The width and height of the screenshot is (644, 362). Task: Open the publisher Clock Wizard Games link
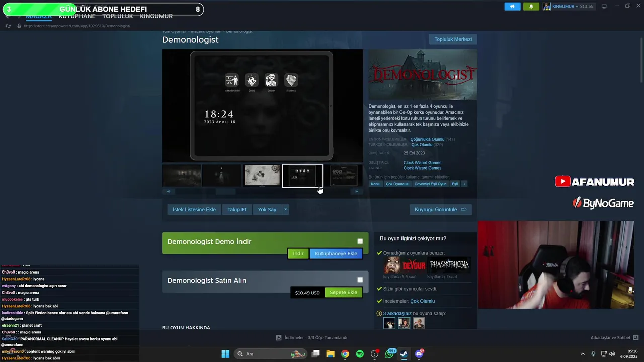422,168
